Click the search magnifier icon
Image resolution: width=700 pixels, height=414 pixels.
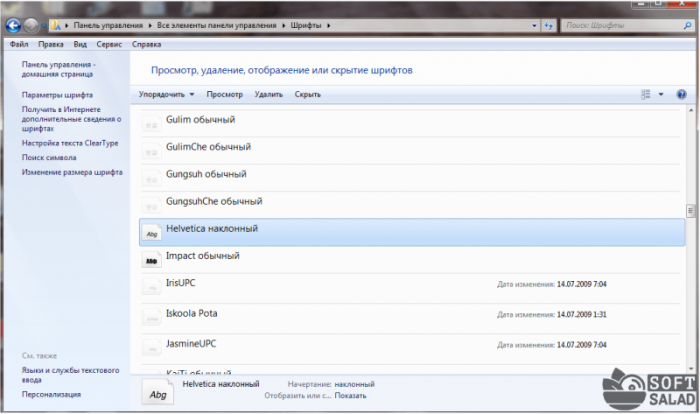[x=687, y=25]
